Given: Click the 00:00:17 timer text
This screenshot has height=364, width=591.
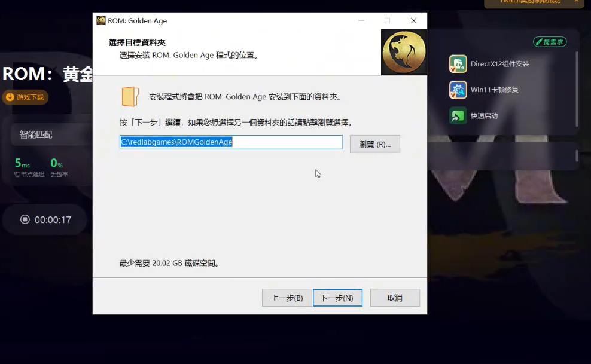Looking at the screenshot, I should [x=53, y=220].
